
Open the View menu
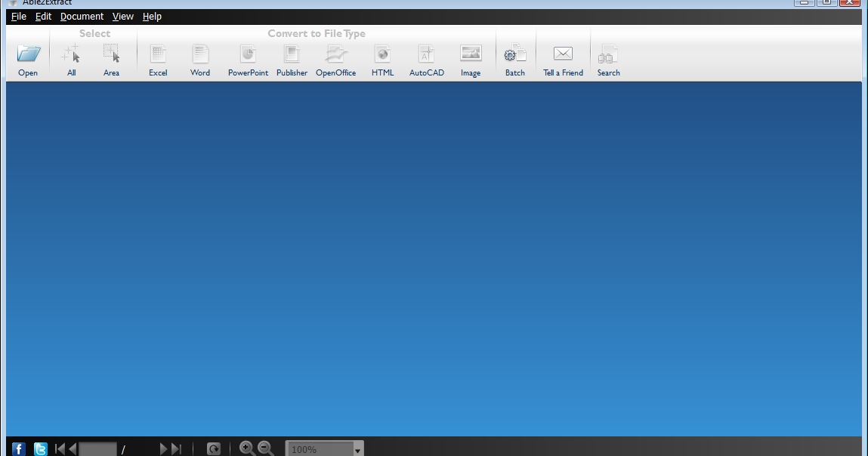tap(122, 16)
